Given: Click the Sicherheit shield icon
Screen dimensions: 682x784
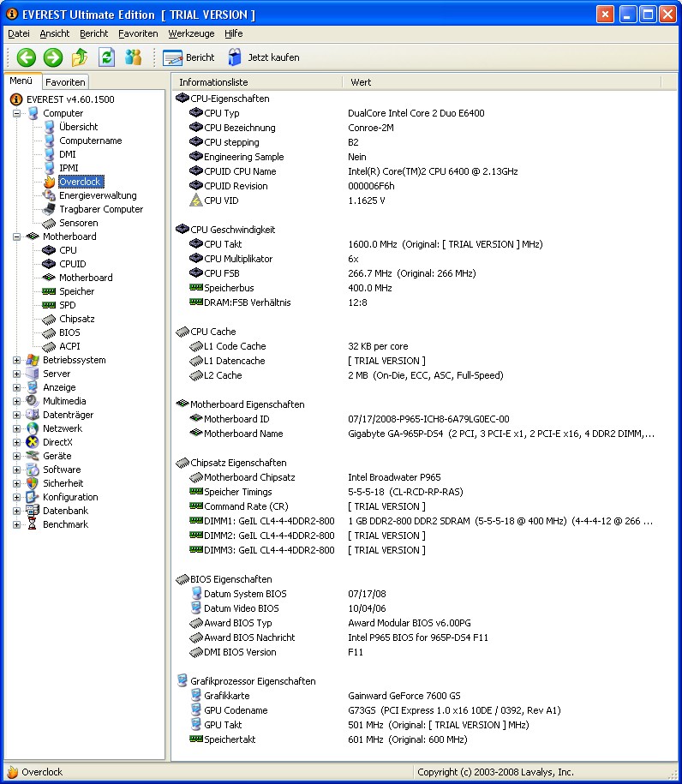Looking at the screenshot, I should click(x=33, y=483).
